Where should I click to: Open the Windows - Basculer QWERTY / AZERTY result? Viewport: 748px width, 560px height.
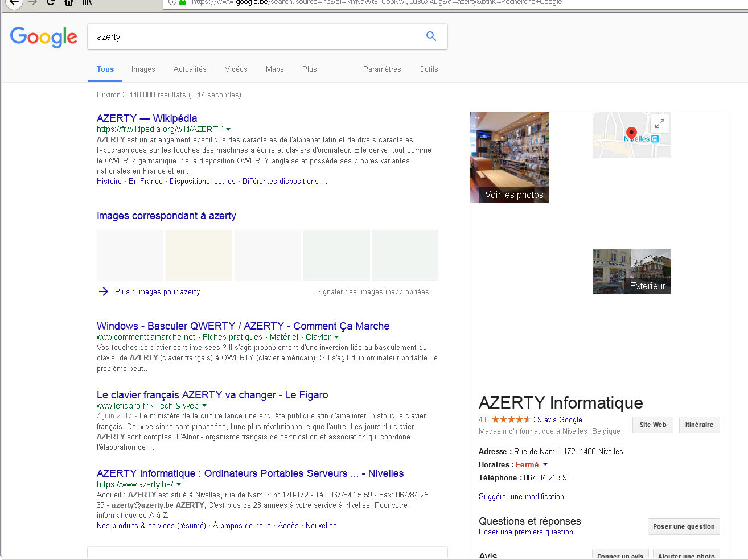click(x=243, y=326)
